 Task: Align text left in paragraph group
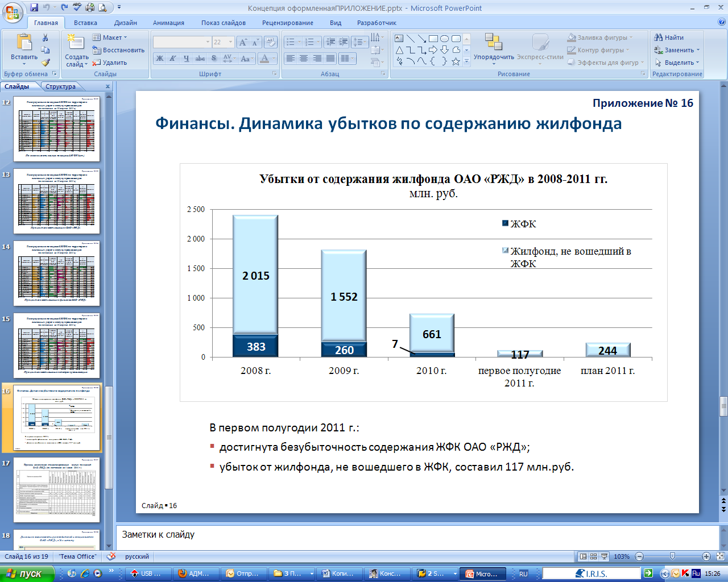coord(290,59)
